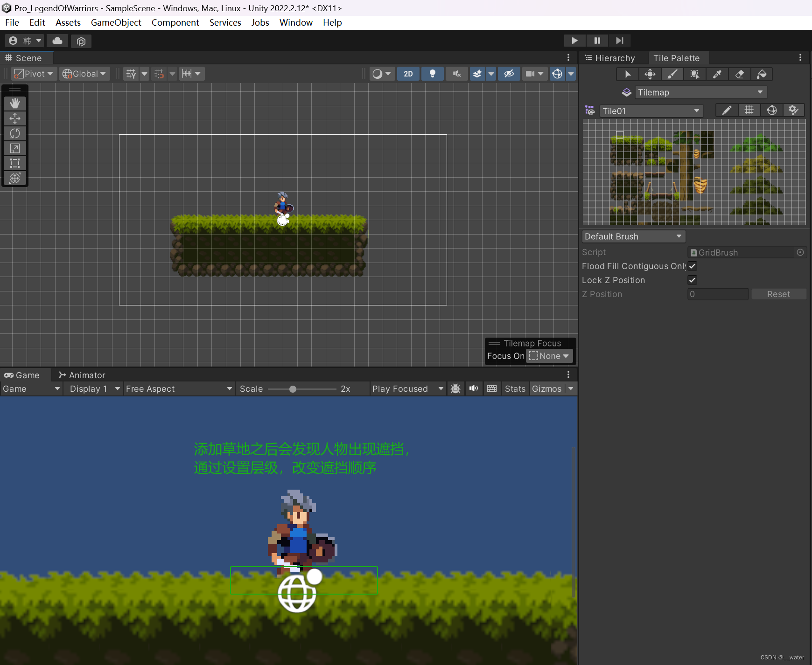
Task: Choose the Tile Palette Move selection tool
Action: point(650,74)
